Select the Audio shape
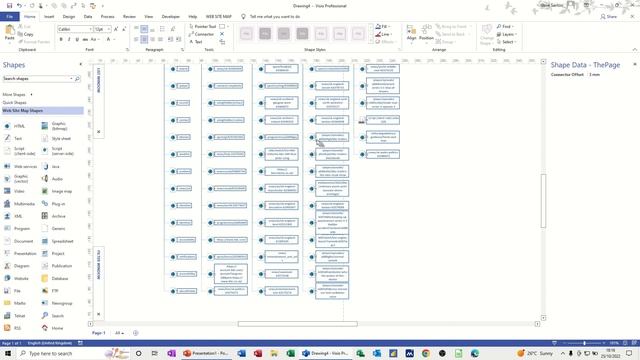The height and width of the screenshot is (360, 640). point(52,179)
